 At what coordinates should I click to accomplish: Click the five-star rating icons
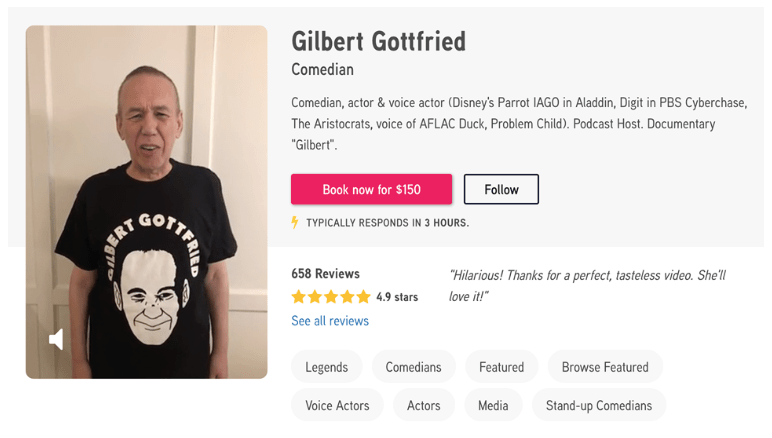[330, 297]
